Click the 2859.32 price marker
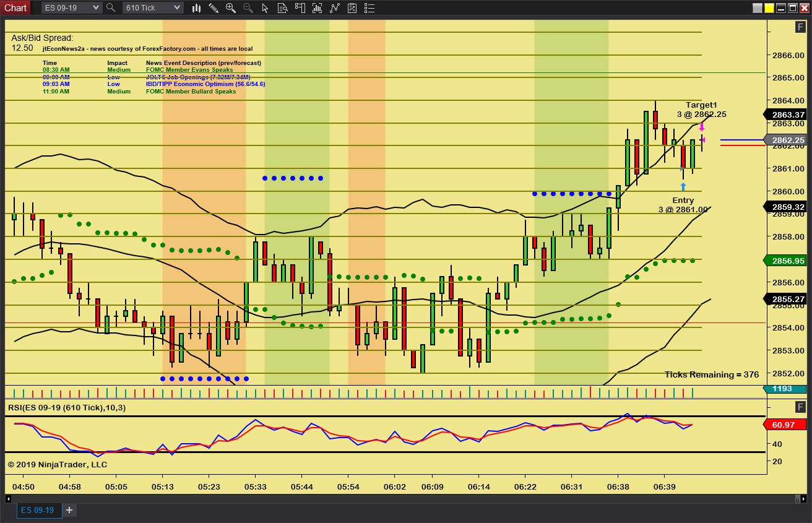The width and height of the screenshot is (812, 523). click(785, 207)
